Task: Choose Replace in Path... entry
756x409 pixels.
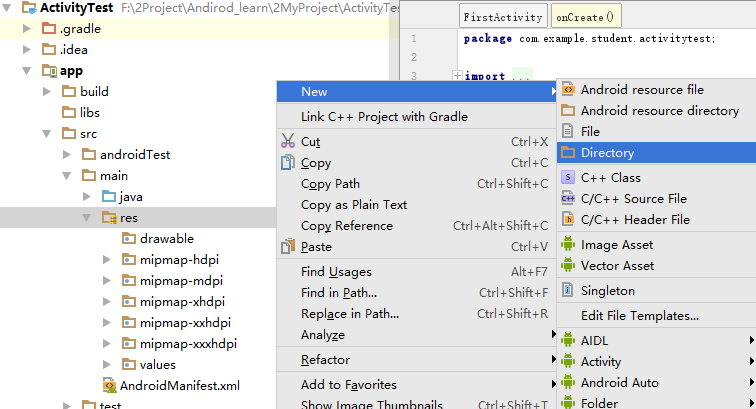Action: click(x=417, y=314)
